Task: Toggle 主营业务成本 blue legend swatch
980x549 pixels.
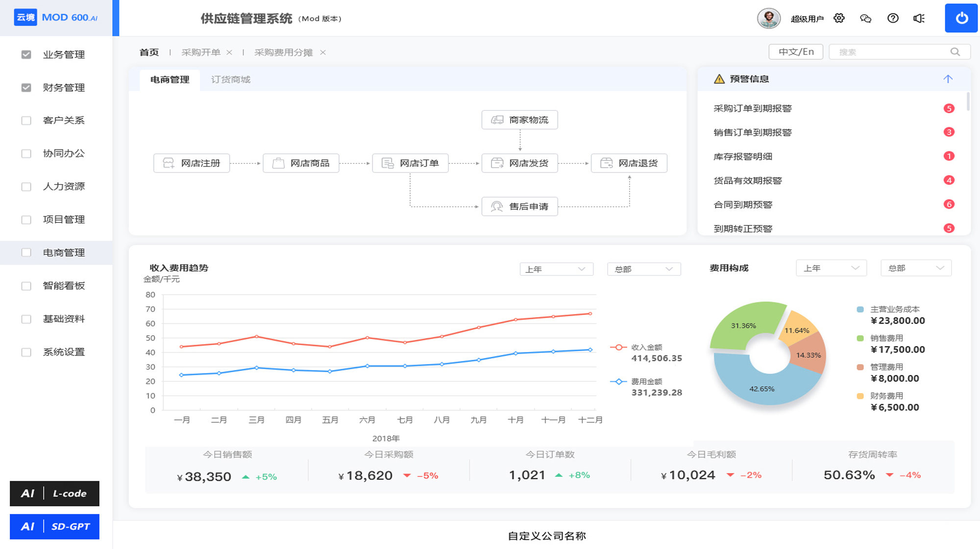Action: 860,309
